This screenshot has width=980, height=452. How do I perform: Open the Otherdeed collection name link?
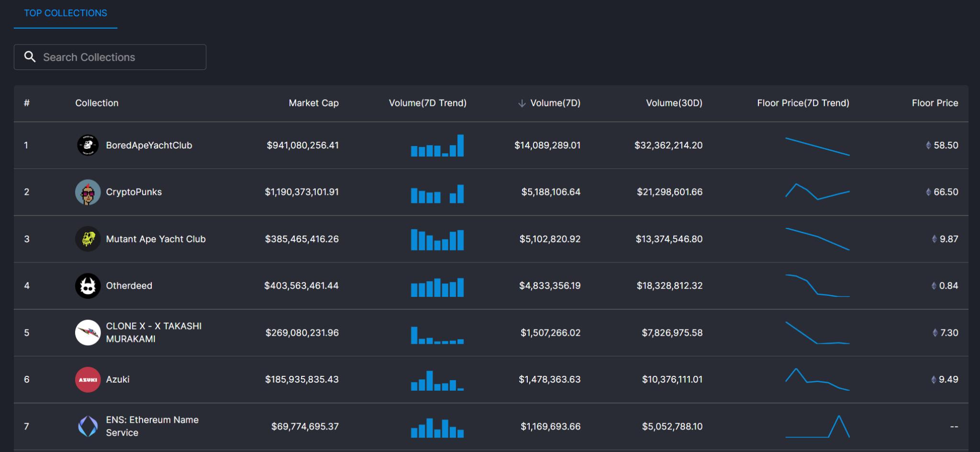click(x=129, y=286)
